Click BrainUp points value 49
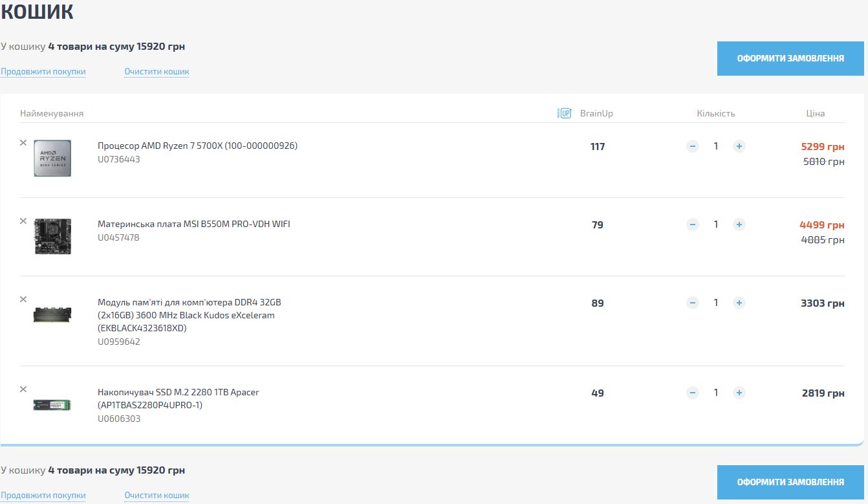 click(598, 393)
